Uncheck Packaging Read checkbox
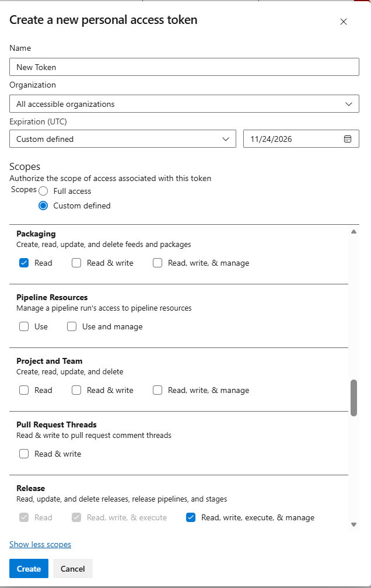 (24, 263)
